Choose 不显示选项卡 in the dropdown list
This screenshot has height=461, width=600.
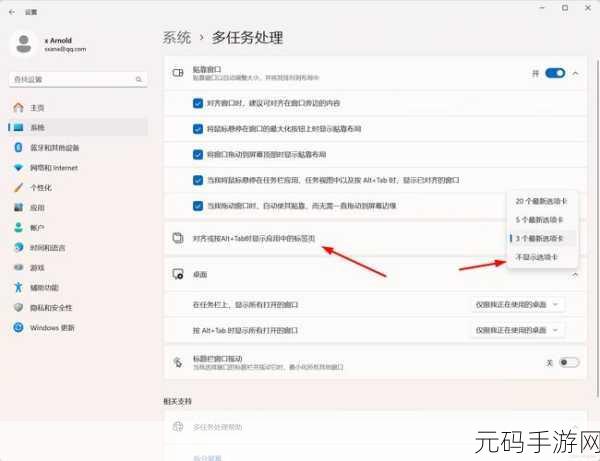coord(541,257)
